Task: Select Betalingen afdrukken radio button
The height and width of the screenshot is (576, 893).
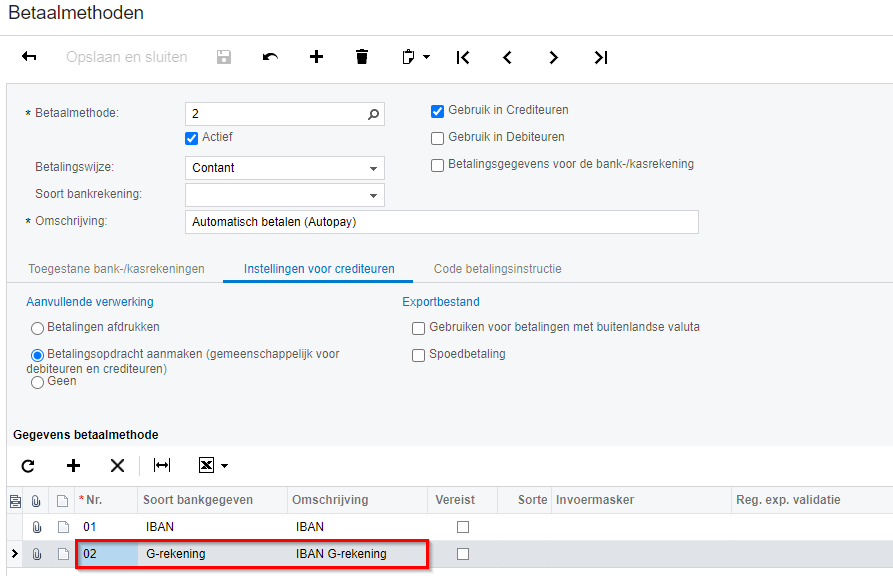Action: click(38, 328)
